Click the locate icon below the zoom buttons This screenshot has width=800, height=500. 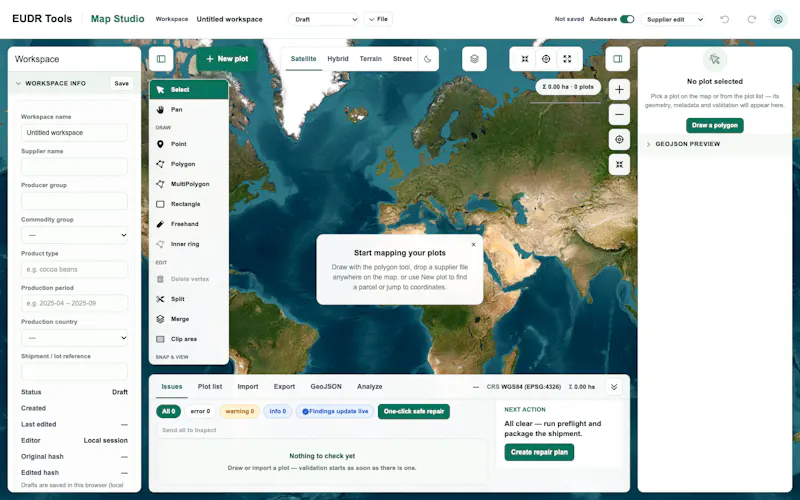[x=619, y=139]
